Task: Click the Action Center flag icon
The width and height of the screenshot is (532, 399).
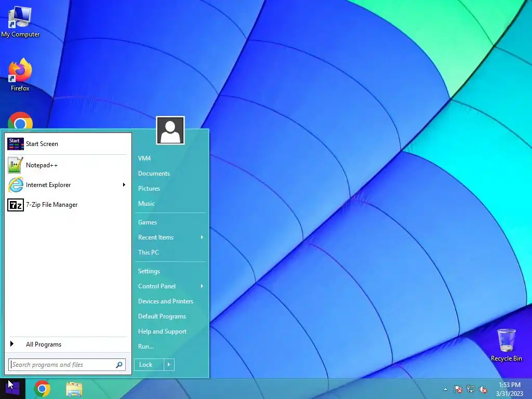Action: 458,389
